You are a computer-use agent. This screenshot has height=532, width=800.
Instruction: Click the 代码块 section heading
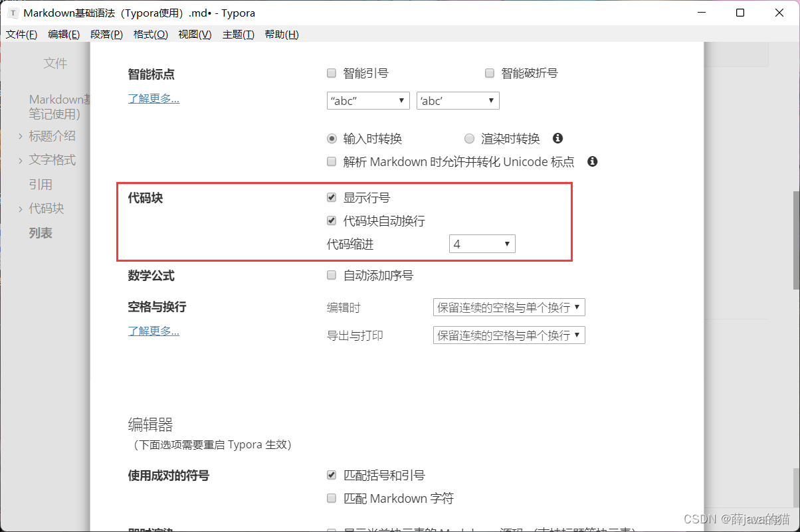click(146, 197)
